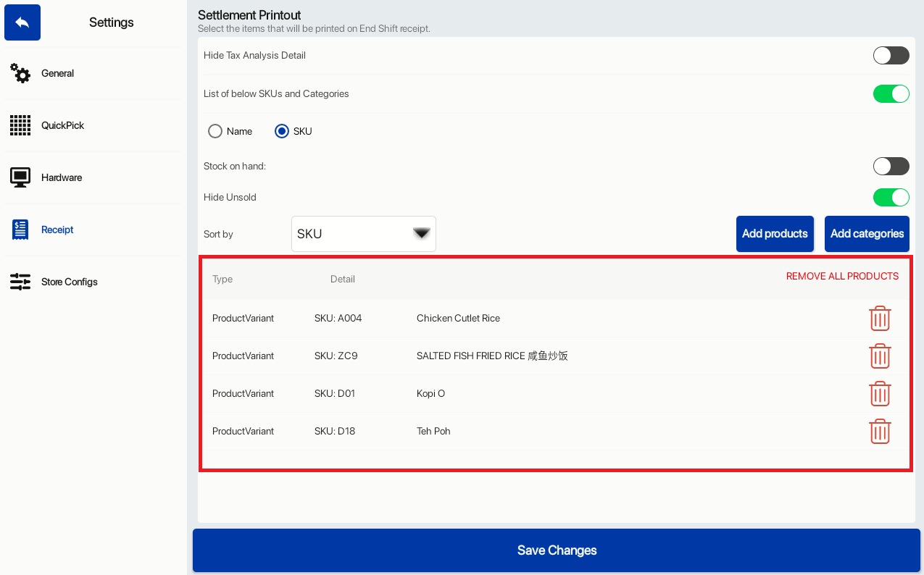Remove the Kopi O product row

click(x=880, y=394)
